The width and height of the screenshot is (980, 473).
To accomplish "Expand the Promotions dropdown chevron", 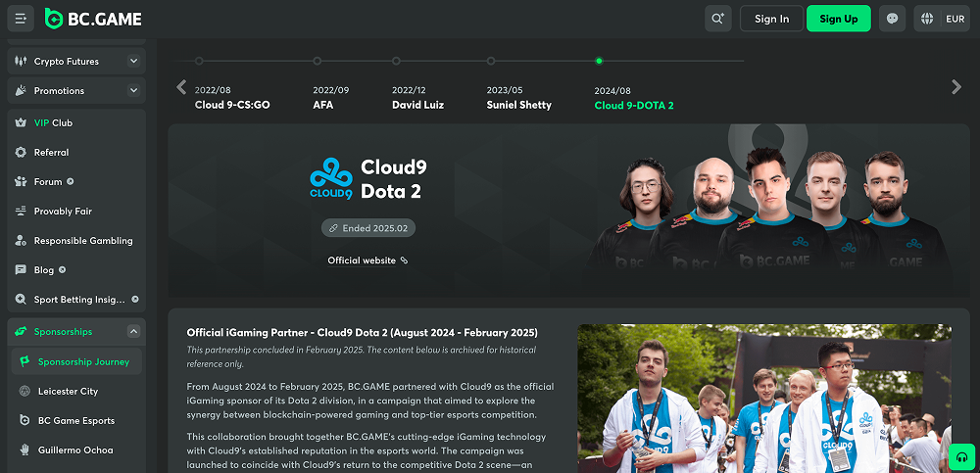I will point(133,91).
